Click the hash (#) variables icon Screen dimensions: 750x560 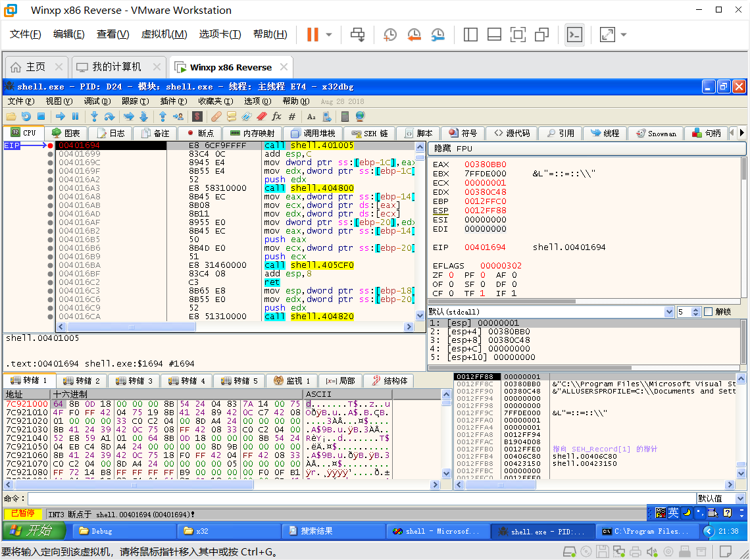pyautogui.click(x=291, y=116)
